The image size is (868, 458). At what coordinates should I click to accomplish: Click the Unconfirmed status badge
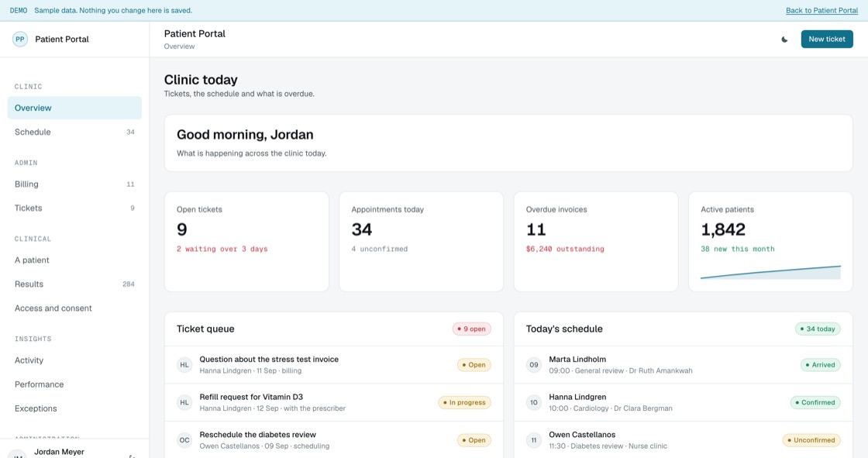[x=811, y=440]
